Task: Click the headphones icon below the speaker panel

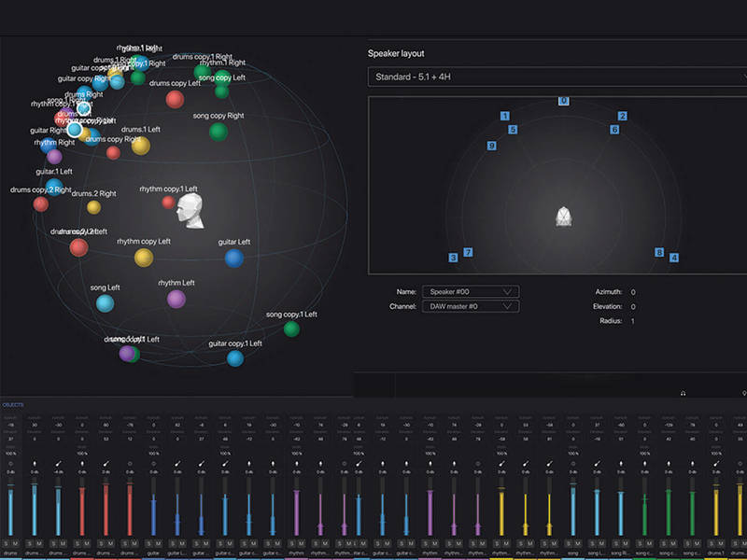Action: 684,393
